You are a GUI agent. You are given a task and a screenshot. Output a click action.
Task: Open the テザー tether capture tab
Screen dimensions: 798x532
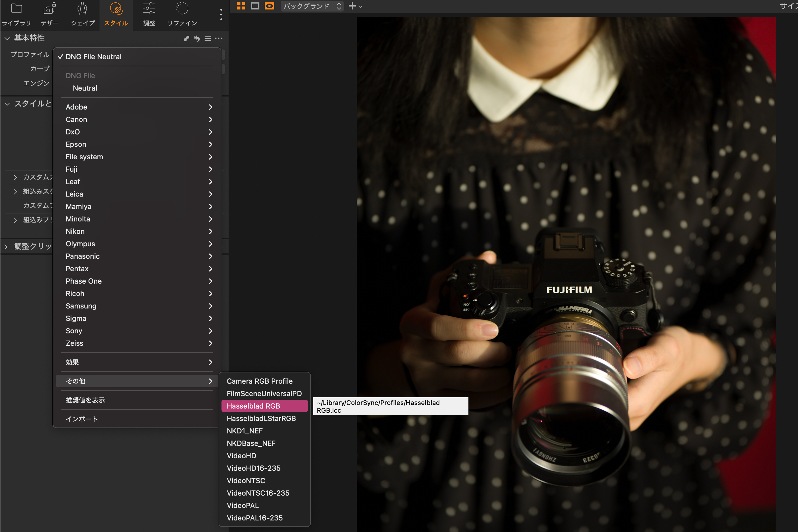point(49,15)
